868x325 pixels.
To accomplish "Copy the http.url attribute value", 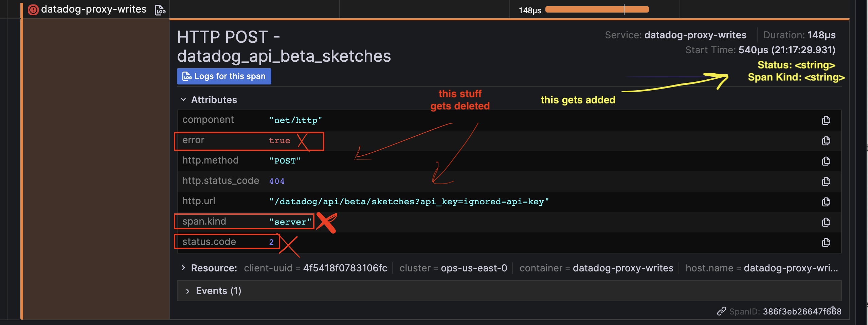I will pos(826,202).
